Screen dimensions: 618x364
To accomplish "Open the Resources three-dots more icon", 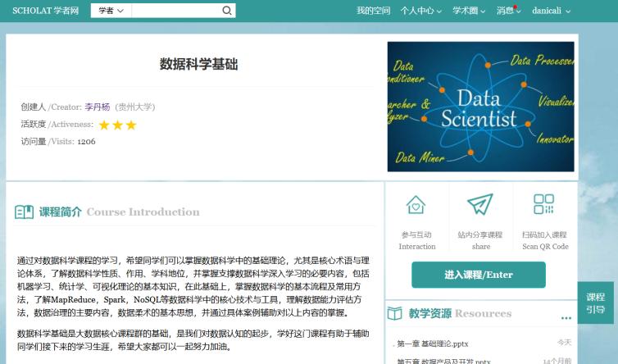I will coord(566,317).
